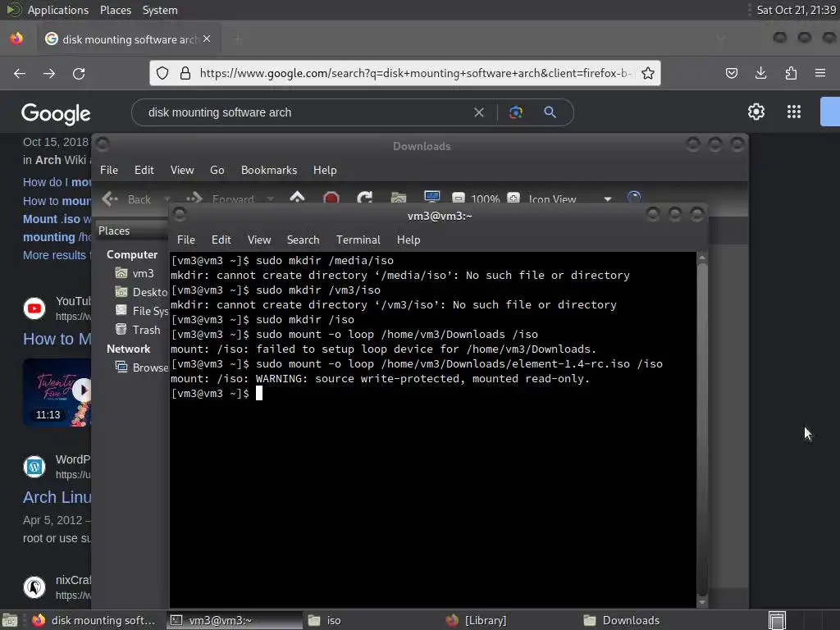Expand the Back history dropdown arrow
Viewport: 840px width, 630px height.
click(167, 199)
